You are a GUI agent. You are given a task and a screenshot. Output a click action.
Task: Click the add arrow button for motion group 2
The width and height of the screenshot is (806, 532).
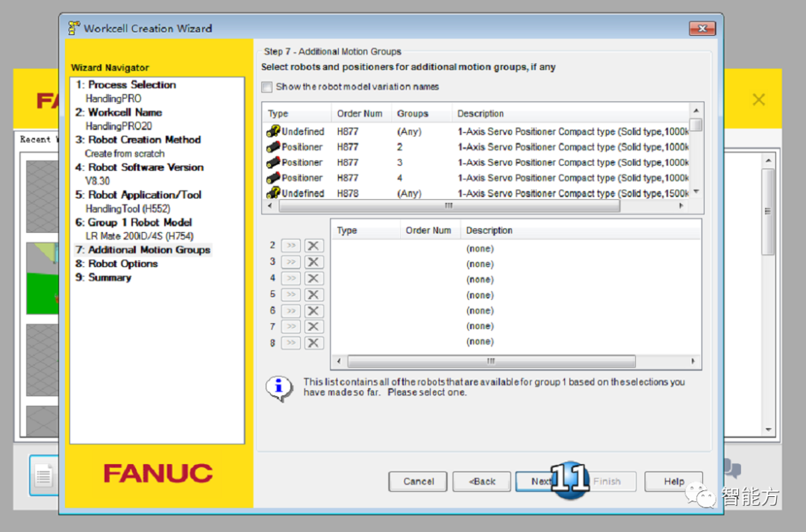click(291, 245)
